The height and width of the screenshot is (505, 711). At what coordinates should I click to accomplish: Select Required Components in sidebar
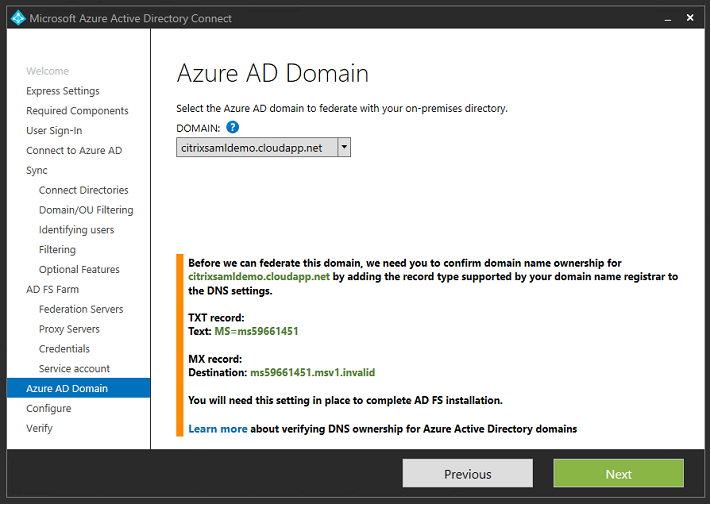tap(77, 111)
